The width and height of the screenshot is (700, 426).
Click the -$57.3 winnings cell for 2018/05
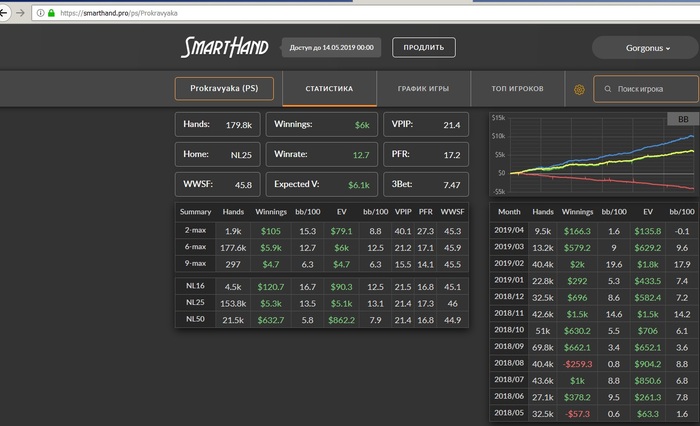tap(577, 414)
